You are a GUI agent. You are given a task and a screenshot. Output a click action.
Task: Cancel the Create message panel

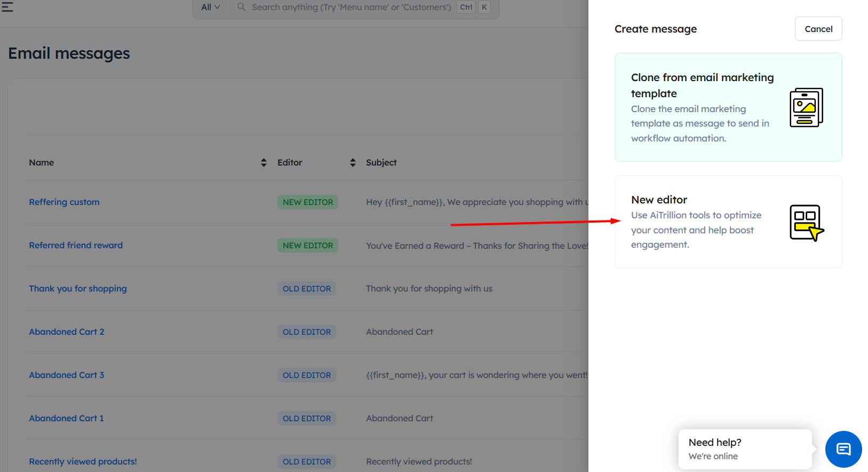818,29
